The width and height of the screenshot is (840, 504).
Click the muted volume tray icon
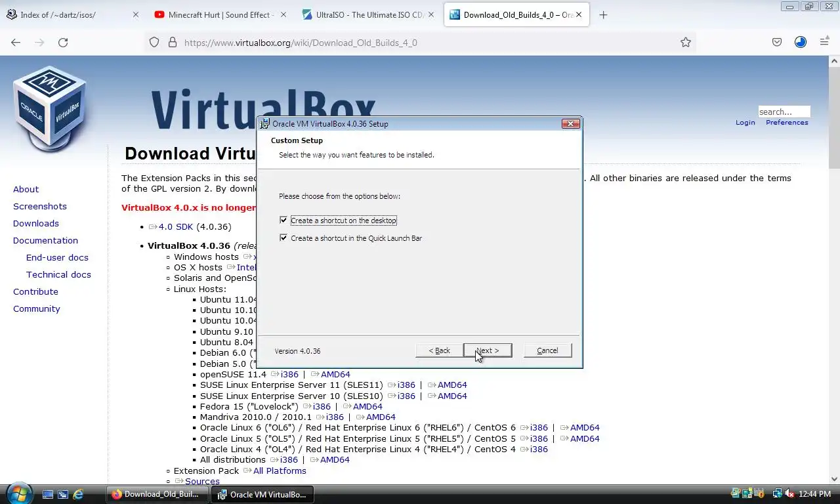click(x=790, y=493)
